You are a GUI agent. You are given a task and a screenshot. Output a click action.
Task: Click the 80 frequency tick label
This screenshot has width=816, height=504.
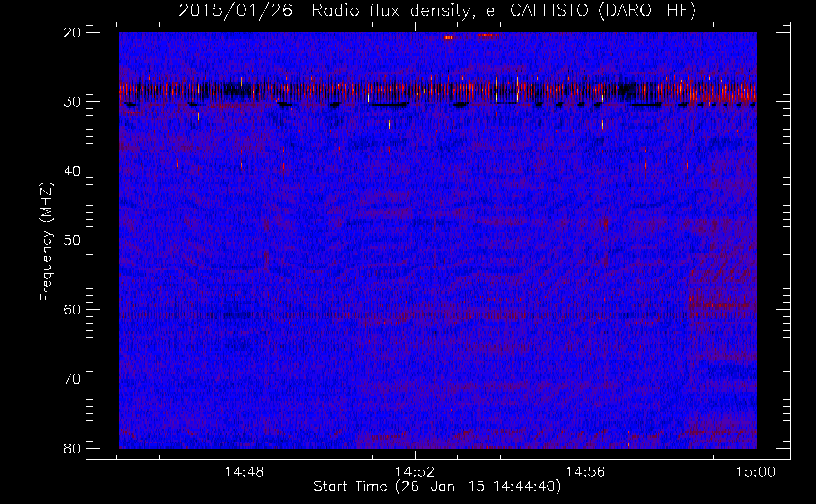pos(73,448)
